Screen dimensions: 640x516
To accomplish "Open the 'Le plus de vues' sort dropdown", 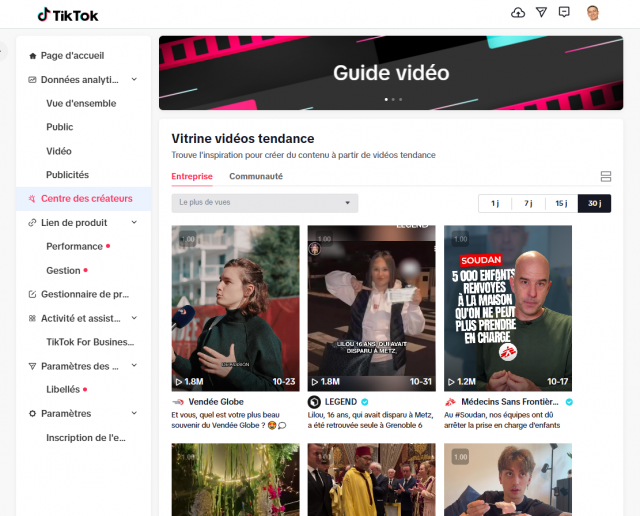I will point(264,203).
